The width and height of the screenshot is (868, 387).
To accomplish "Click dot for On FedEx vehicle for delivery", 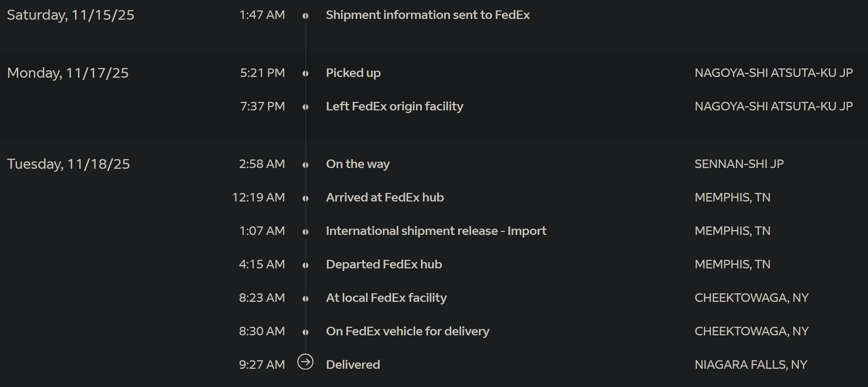I will [x=305, y=332].
